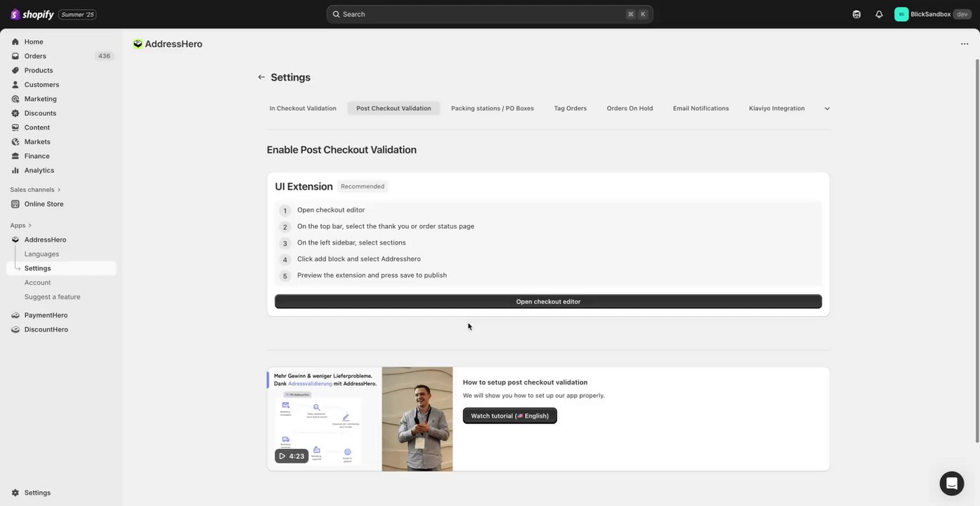980x506 pixels.
Task: Click the Products tag icon
Action: (15, 70)
